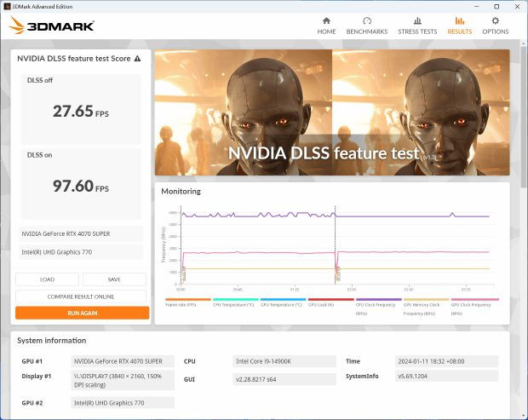This screenshot has width=528, height=420.
Task: Click GUI version v2.28.8217 s64
Action: (284, 379)
